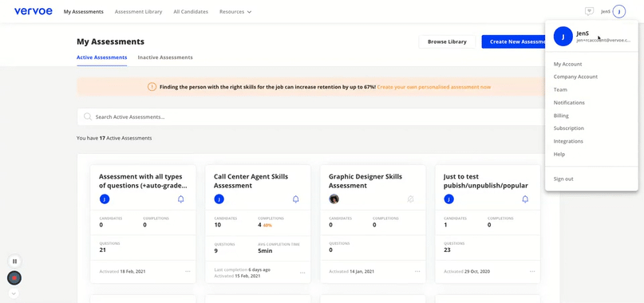Image resolution: width=644 pixels, height=303 pixels.
Task: Click 5min average completion time value
Action: (x=265, y=250)
